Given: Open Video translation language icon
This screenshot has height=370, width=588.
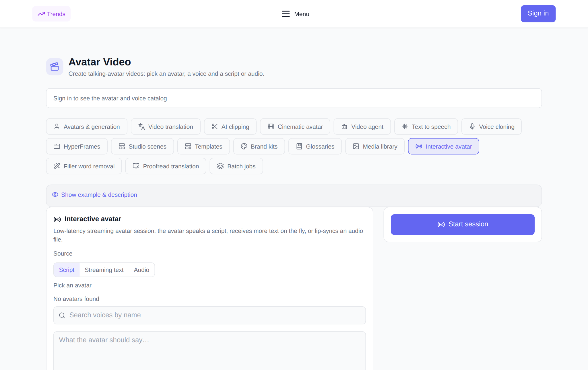Looking at the screenshot, I should [141, 126].
